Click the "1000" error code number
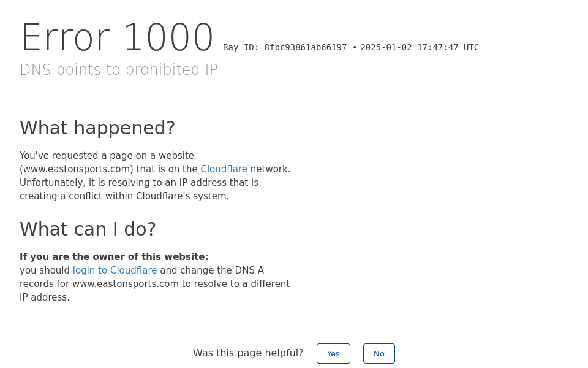This screenshot has height=368, width=588. point(168,38)
